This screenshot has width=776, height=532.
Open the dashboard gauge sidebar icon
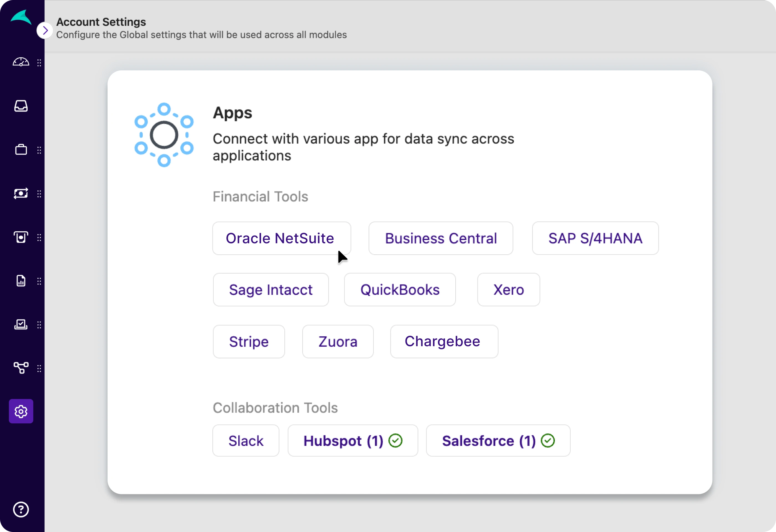point(21,62)
